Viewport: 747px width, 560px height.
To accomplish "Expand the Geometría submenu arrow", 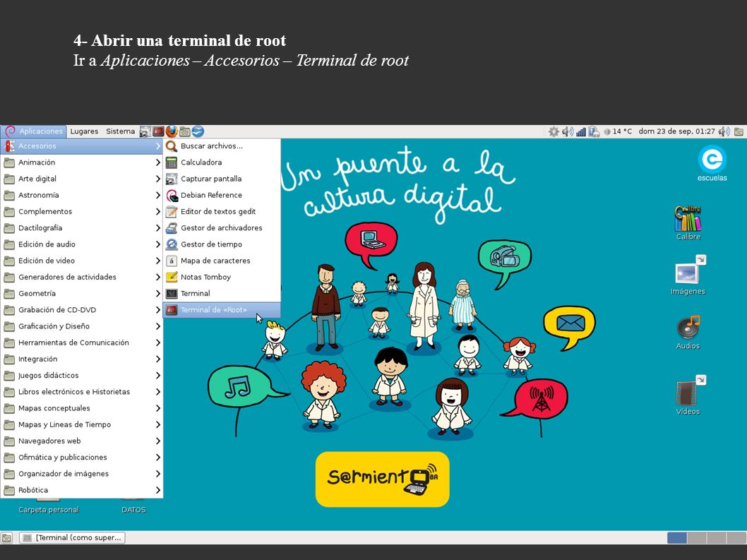I will (x=157, y=294).
